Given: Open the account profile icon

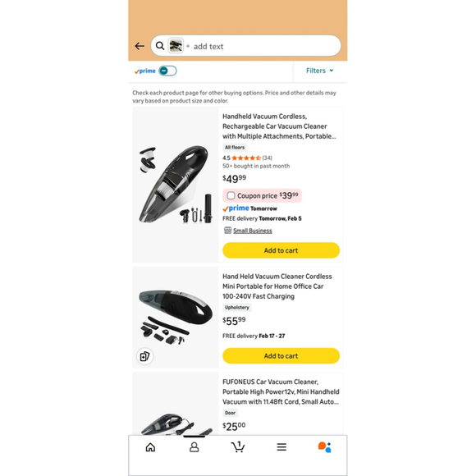Looking at the screenshot, I should tap(194, 447).
